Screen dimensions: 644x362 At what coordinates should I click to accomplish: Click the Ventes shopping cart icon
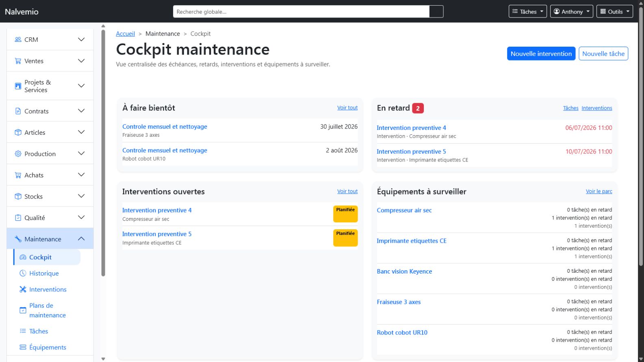pos(18,61)
